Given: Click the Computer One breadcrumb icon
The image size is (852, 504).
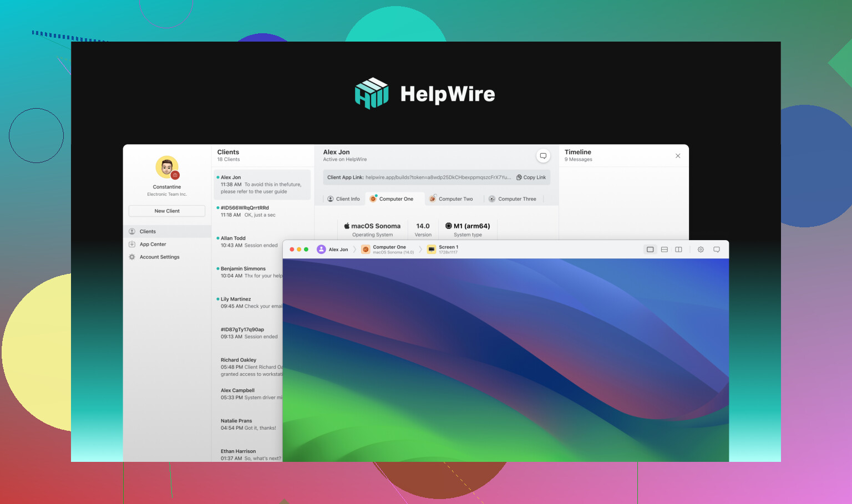Looking at the screenshot, I should [366, 250].
